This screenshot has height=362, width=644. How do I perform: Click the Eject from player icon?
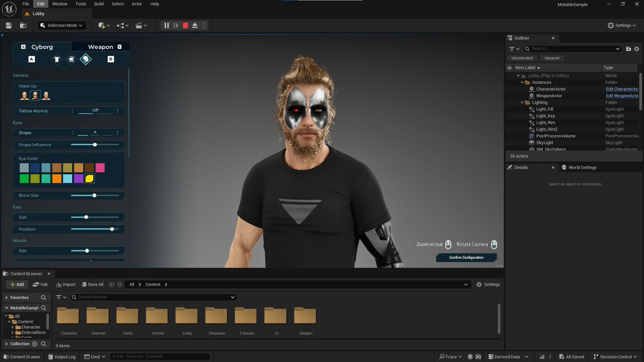coord(195,25)
